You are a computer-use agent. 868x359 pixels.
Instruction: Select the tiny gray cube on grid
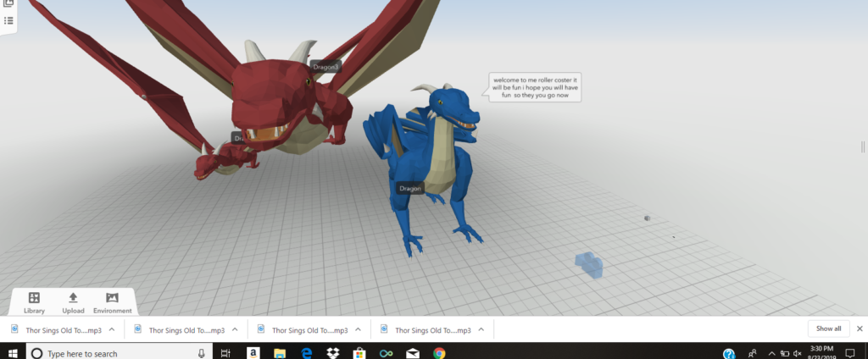(x=647, y=218)
